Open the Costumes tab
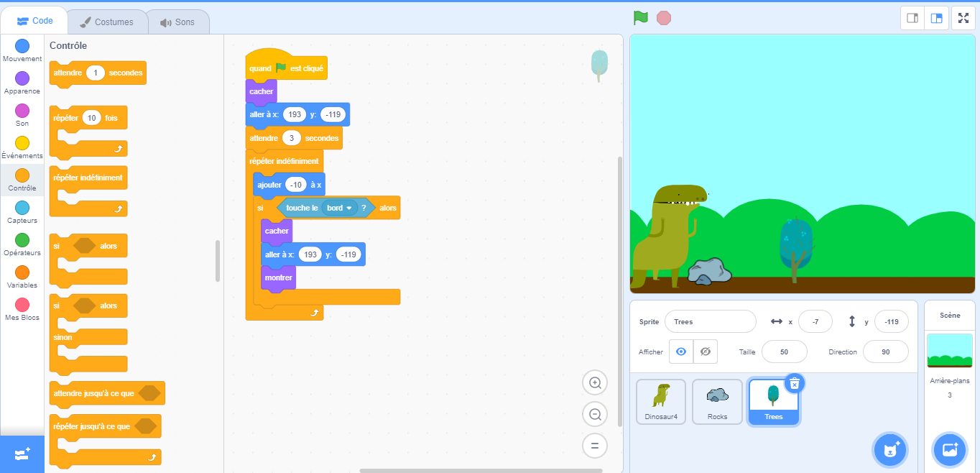Image resolution: width=980 pixels, height=473 pixels. tap(107, 22)
